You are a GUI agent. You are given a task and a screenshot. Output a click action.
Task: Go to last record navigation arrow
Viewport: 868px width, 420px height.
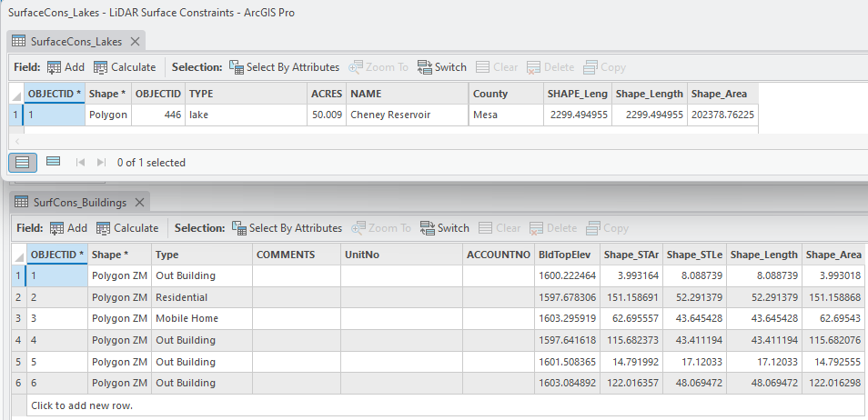(101, 162)
